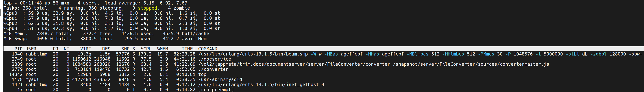Click the MiB Mem summary line
Viewport: 644px width, 92px height.
106,34
